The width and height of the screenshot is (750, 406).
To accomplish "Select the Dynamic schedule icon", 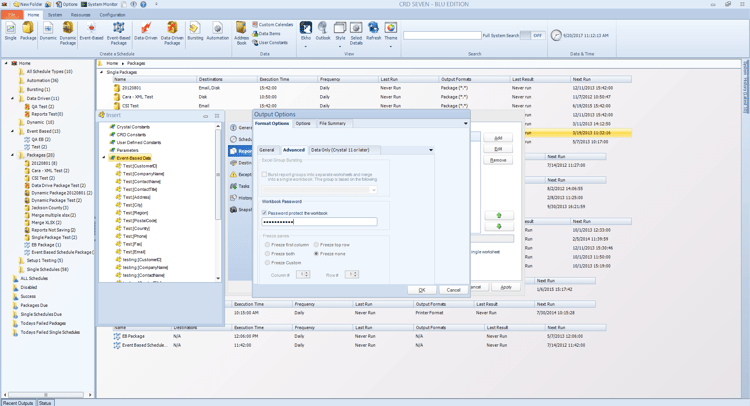I will pos(48,31).
